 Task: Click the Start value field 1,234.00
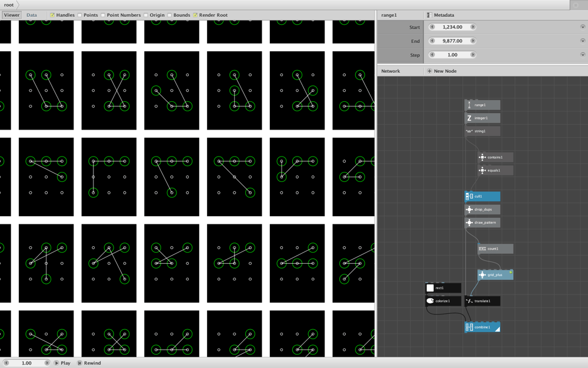[452, 27]
